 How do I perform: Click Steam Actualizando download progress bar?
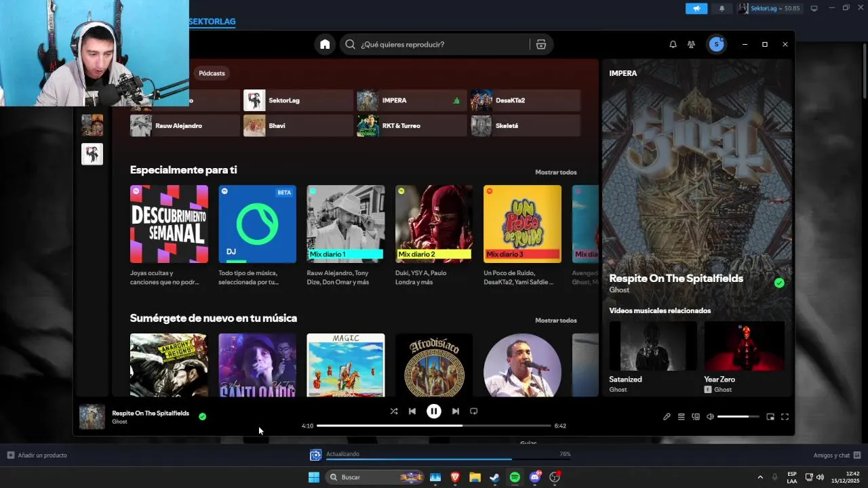[x=448, y=459]
